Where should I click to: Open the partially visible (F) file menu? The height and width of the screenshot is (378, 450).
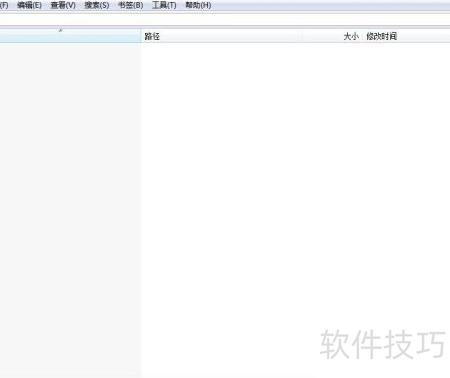click(x=4, y=5)
